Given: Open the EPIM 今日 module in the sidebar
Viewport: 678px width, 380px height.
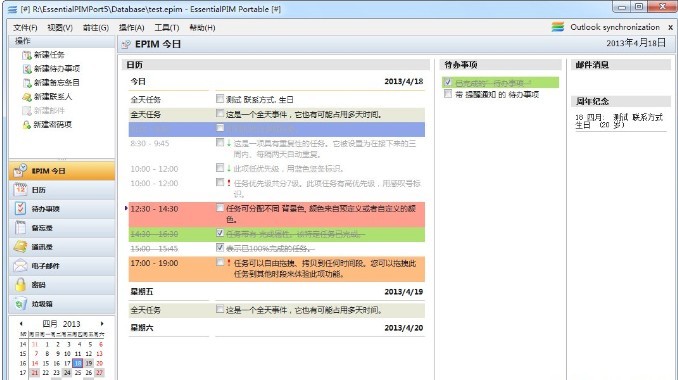Looking at the screenshot, I should click(x=62, y=171).
